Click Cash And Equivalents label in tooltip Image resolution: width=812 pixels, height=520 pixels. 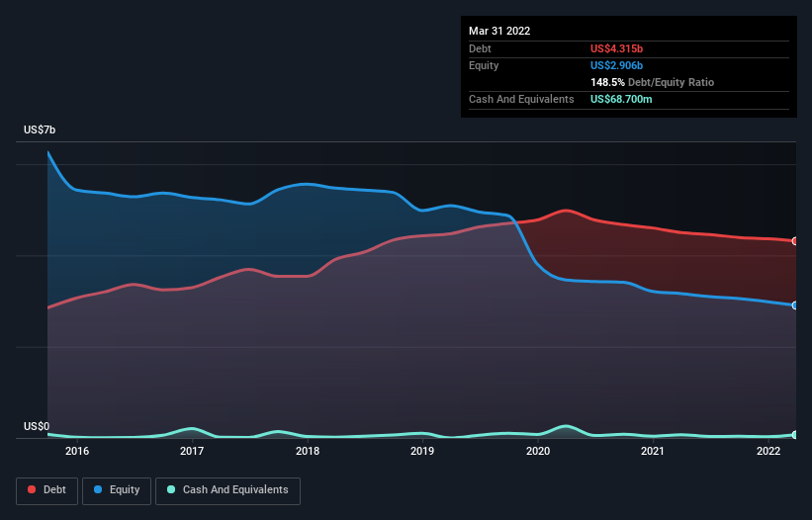click(521, 99)
